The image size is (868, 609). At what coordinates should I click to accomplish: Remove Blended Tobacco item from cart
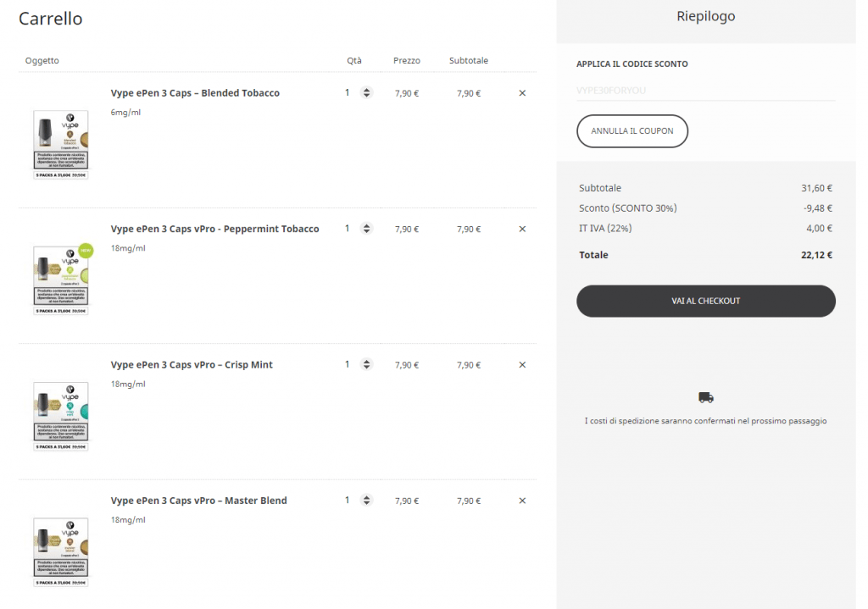[x=522, y=93]
